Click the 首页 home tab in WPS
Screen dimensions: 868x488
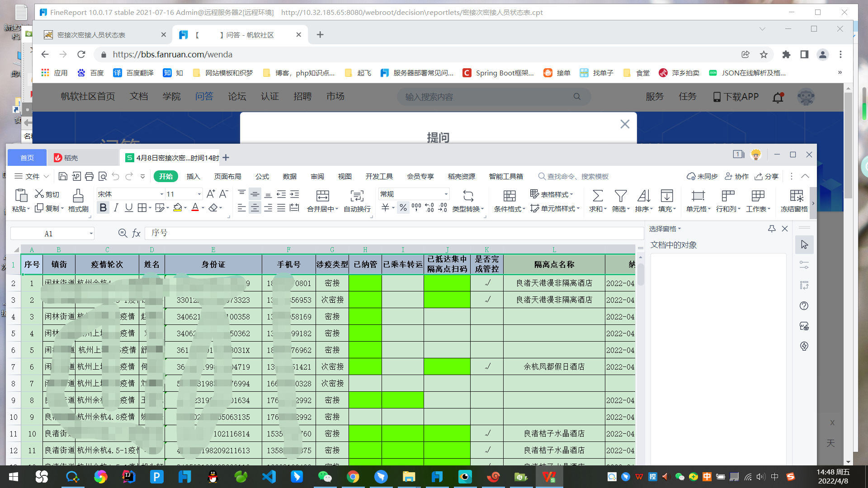tap(27, 158)
